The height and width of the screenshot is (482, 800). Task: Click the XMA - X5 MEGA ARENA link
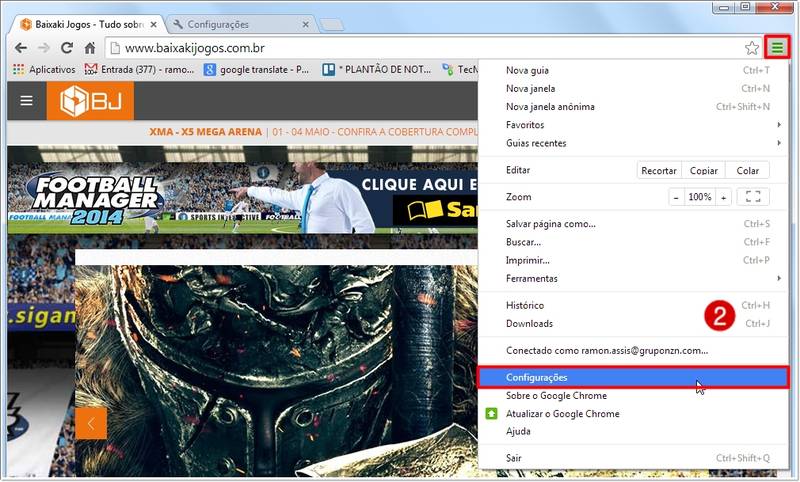coord(206,132)
